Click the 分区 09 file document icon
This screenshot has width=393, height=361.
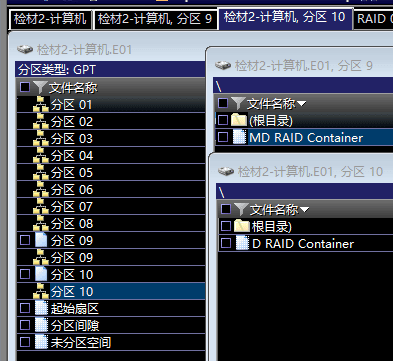(41, 240)
